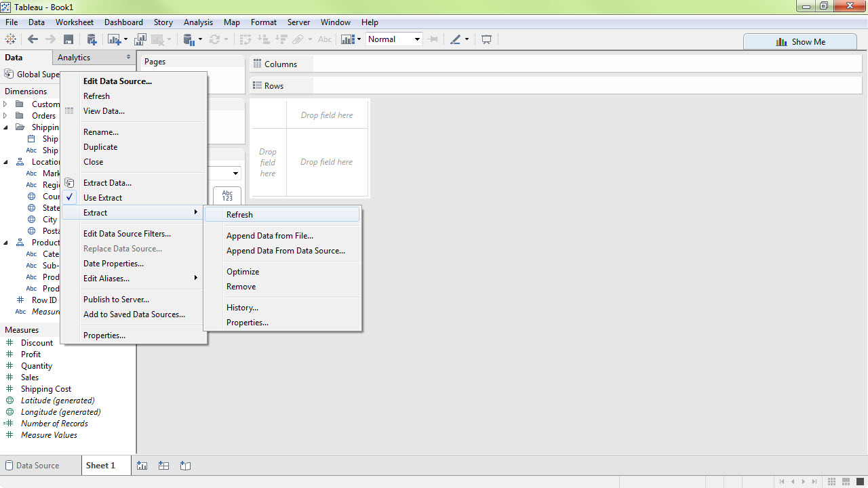Click the Duplicate Sheet icon
The width and height of the screenshot is (868, 488).
(141, 39)
